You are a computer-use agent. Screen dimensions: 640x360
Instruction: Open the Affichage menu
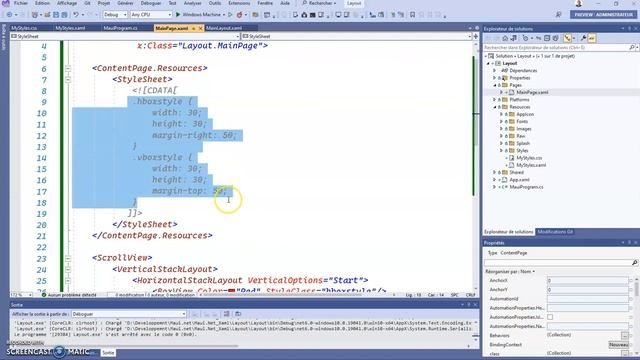(x=67, y=3)
